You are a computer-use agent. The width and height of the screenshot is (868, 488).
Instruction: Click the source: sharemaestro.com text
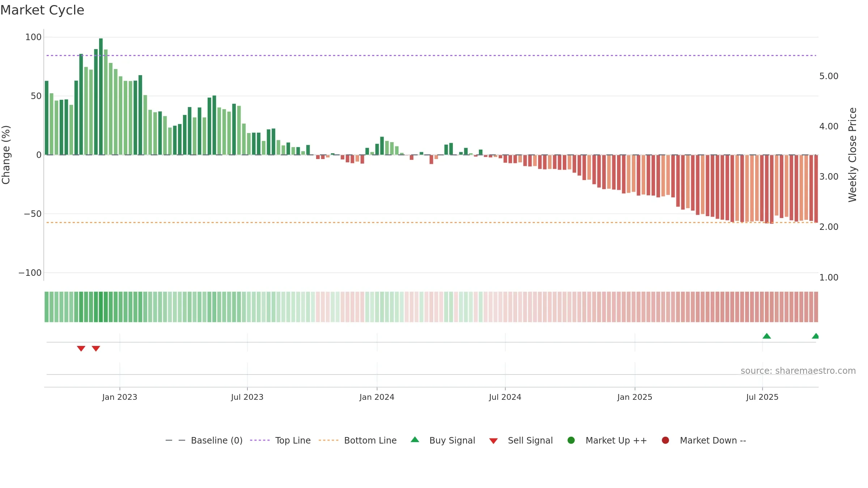click(798, 371)
